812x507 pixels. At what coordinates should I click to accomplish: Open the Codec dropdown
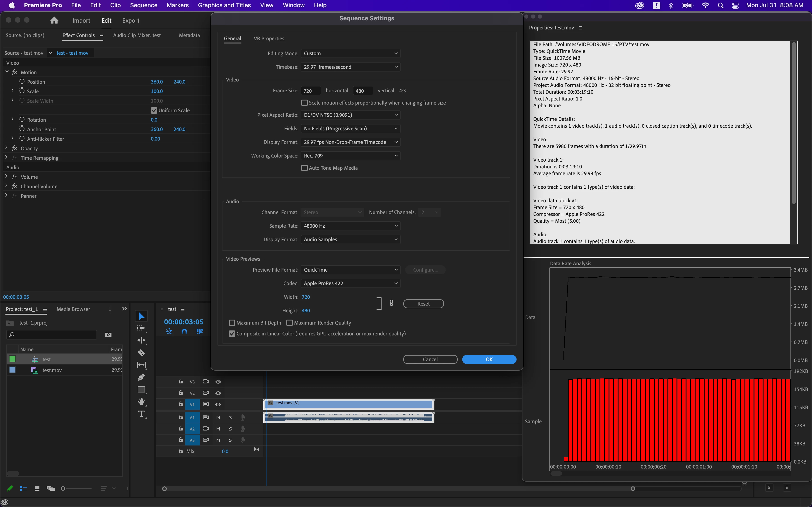click(x=350, y=283)
